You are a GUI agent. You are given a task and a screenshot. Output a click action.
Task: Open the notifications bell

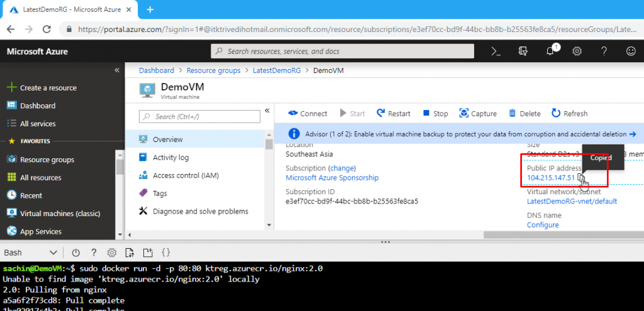tap(550, 52)
